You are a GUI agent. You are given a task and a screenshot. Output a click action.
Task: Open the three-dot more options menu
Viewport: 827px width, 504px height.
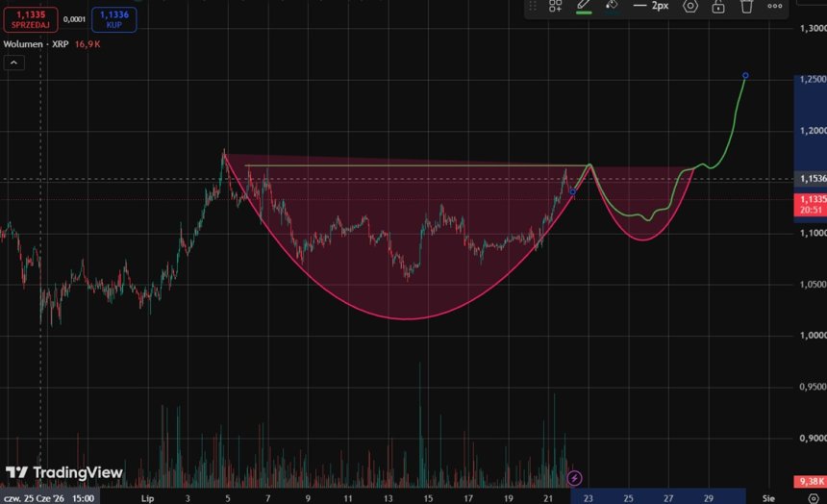[x=775, y=6]
